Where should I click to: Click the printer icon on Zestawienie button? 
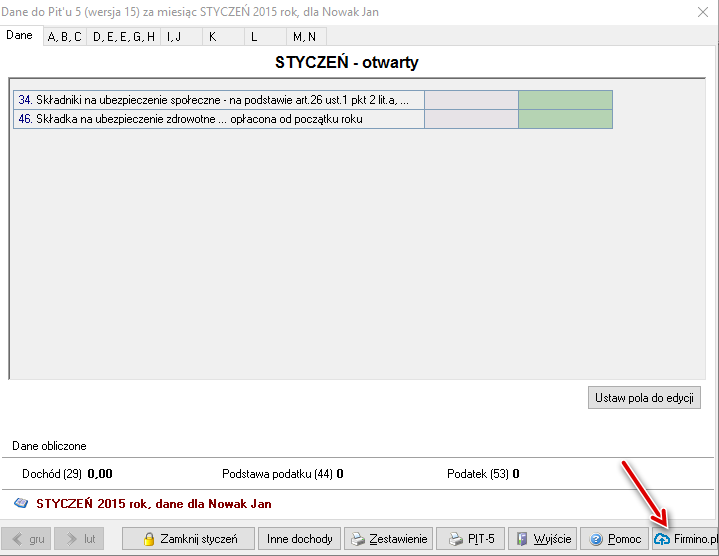click(x=359, y=539)
